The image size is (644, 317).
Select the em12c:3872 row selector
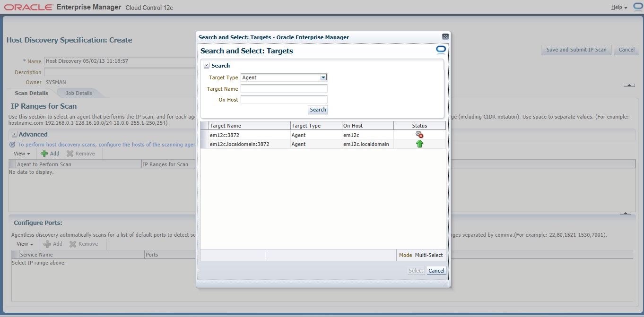coord(204,135)
